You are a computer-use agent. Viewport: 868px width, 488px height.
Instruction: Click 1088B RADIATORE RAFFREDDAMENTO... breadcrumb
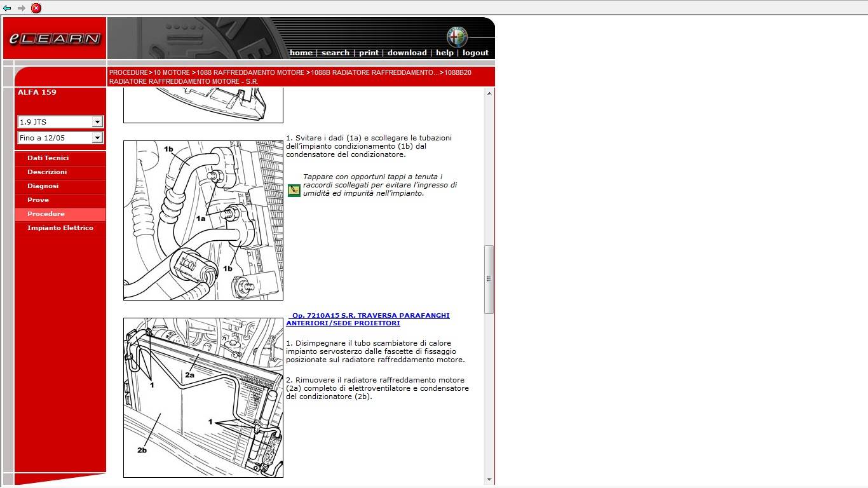375,73
